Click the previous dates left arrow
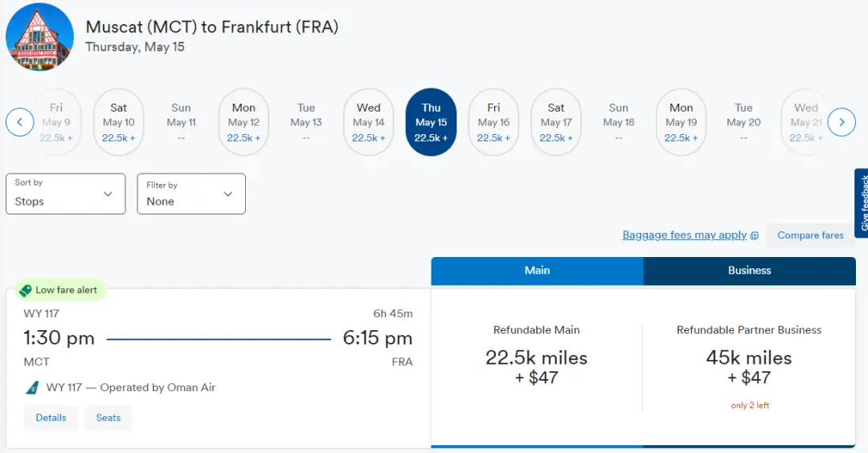The height and width of the screenshot is (453, 868). [x=19, y=122]
